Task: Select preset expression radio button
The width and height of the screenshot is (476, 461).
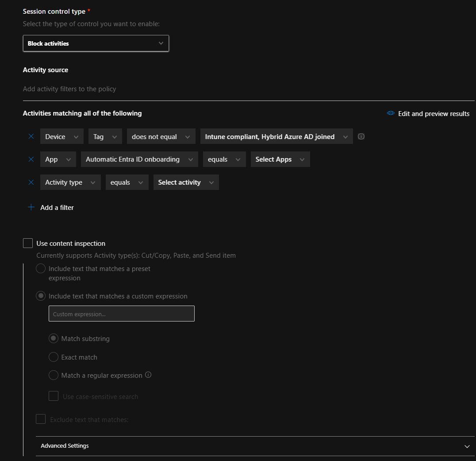Action: pyautogui.click(x=41, y=269)
